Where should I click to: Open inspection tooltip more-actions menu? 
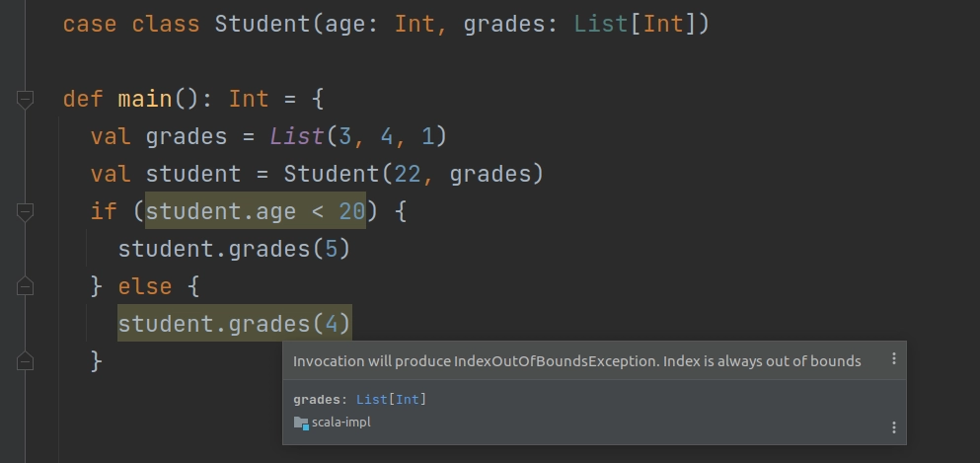point(894,358)
